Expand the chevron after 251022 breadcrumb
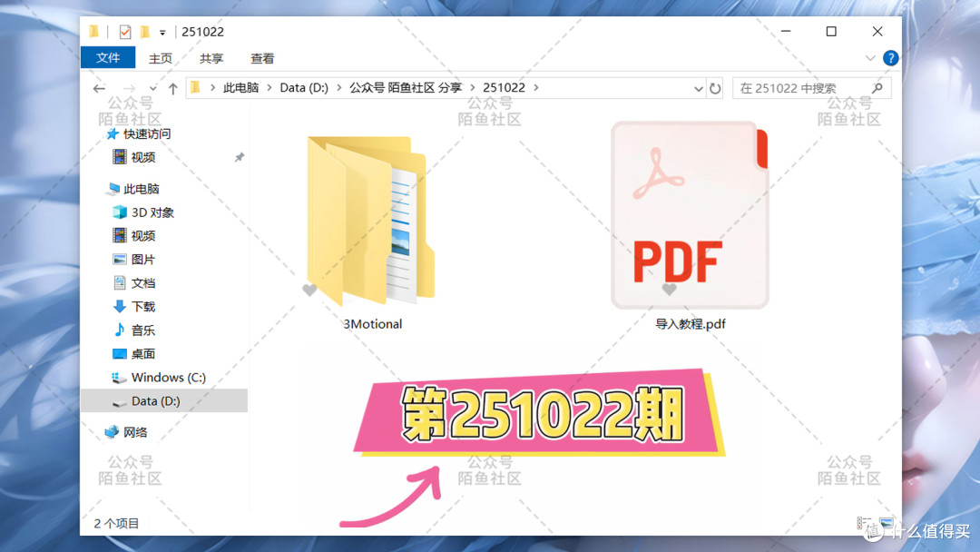Image resolution: width=980 pixels, height=552 pixels. coord(536,87)
